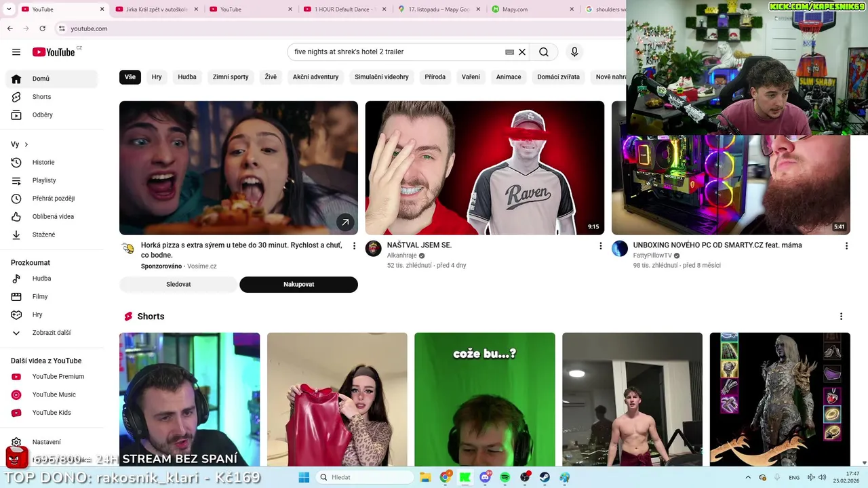Select the Akční adventury filter chip
Screen dimensions: 868x488
tap(315, 77)
